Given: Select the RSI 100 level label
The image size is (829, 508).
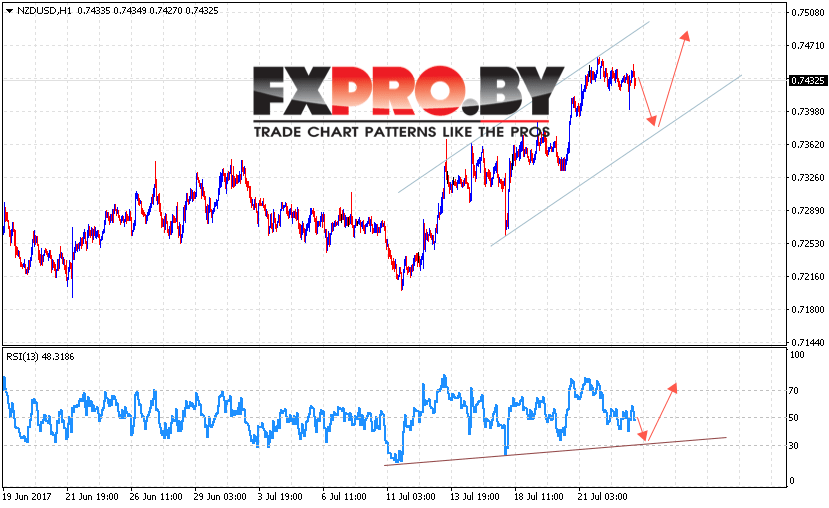Looking at the screenshot, I should (x=797, y=355).
